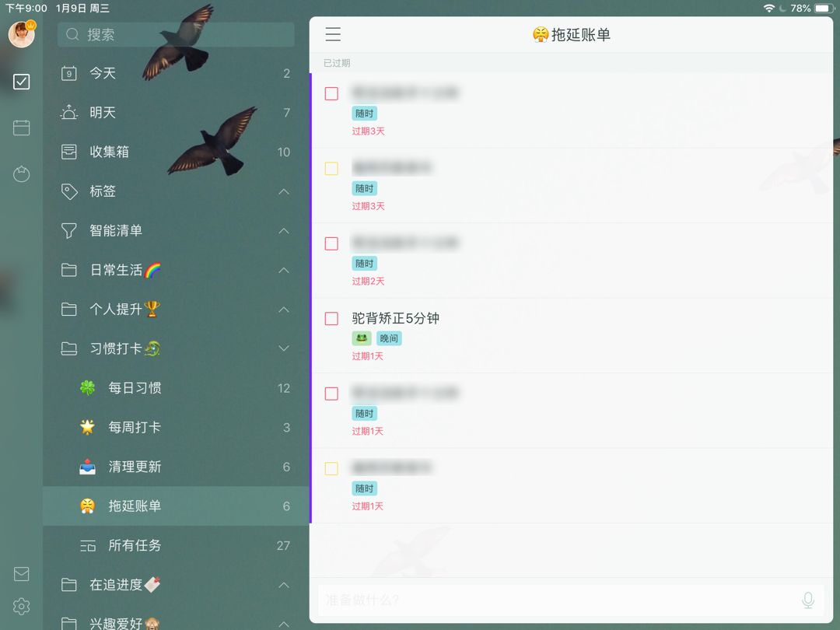Open the user profile avatar
Image resolution: width=840 pixels, height=630 pixels.
coord(22,34)
